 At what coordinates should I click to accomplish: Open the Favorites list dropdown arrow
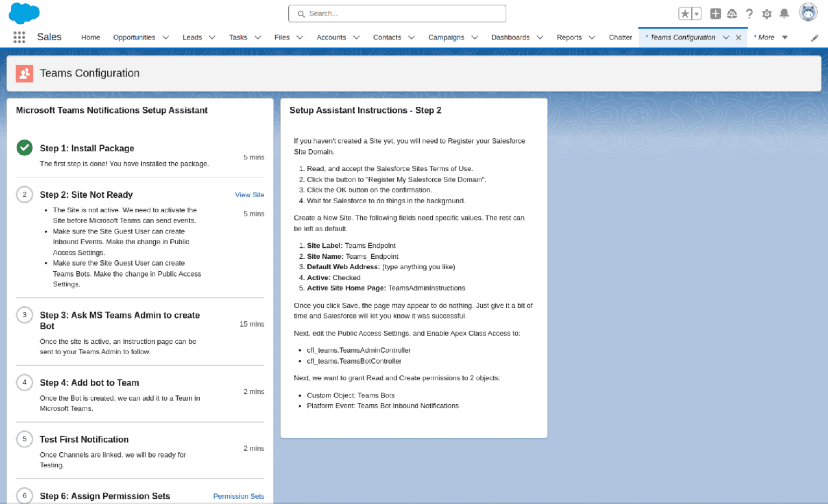pos(696,13)
